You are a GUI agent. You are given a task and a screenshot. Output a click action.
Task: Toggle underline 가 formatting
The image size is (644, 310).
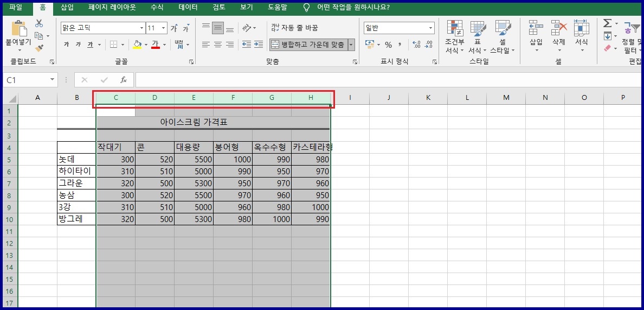[x=90, y=45]
